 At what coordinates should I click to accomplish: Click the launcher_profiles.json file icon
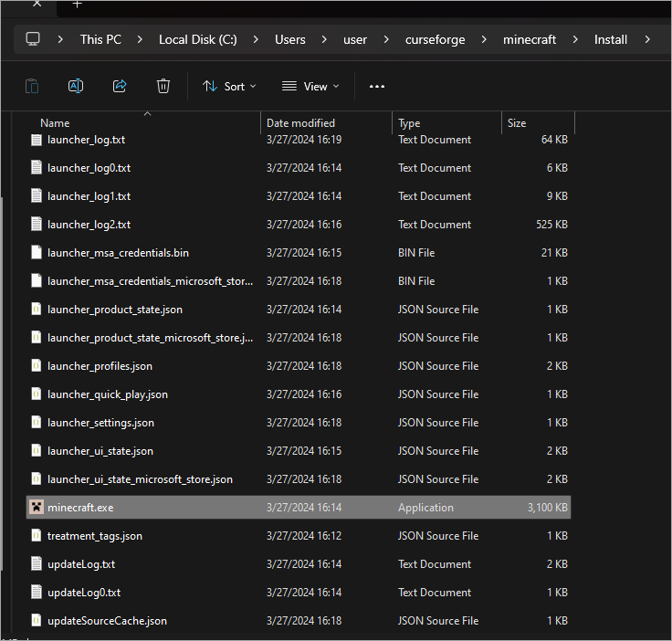pos(37,366)
